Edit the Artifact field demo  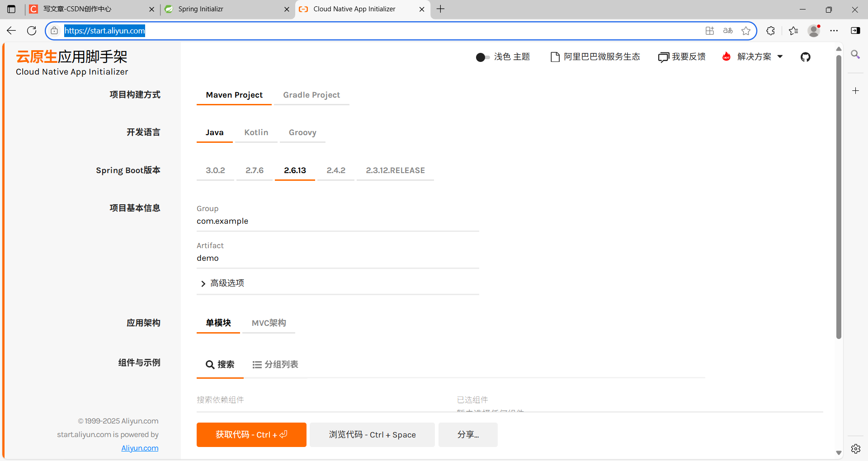[338, 258]
